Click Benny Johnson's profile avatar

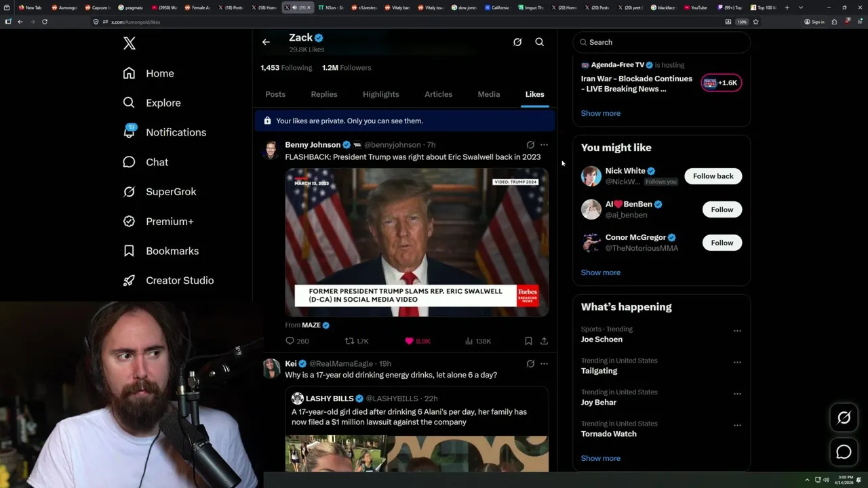pos(271,150)
